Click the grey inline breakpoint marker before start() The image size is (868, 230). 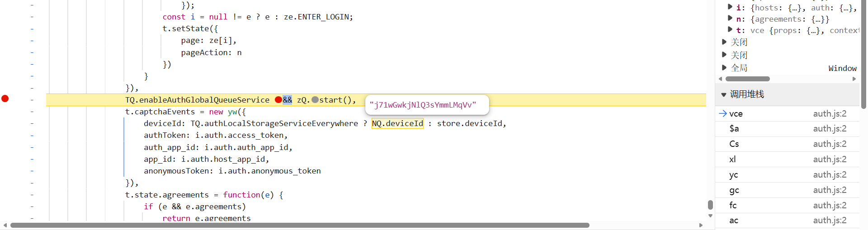315,100
